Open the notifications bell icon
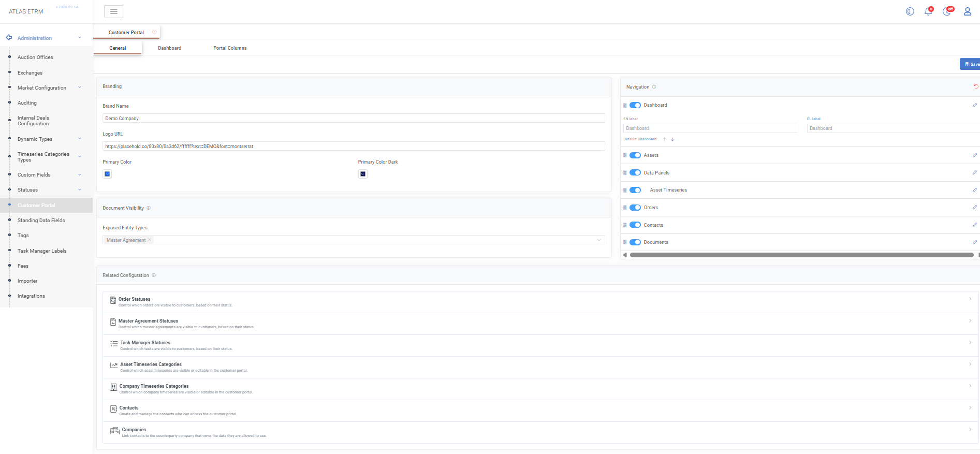Image resolution: width=980 pixels, height=454 pixels. (x=928, y=11)
